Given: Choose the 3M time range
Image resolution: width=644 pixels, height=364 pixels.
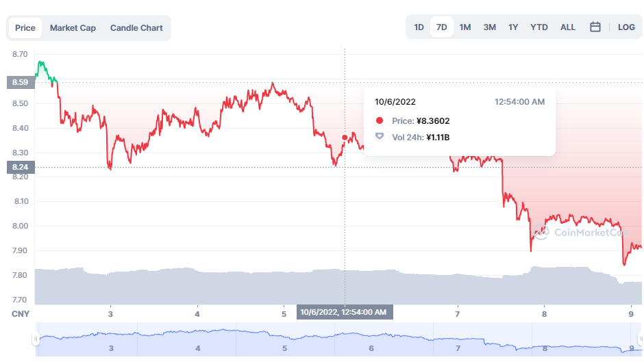Looking at the screenshot, I should (x=489, y=27).
